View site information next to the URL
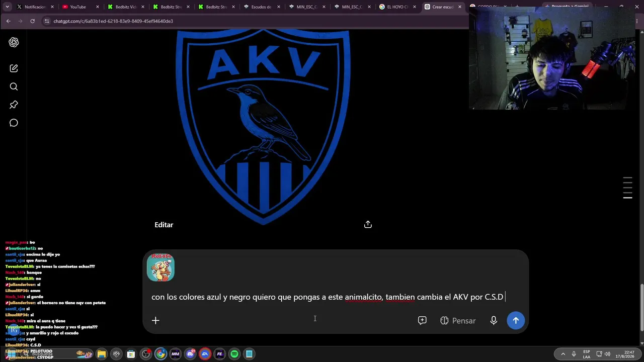The width and height of the screenshot is (644, 362). click(x=47, y=21)
